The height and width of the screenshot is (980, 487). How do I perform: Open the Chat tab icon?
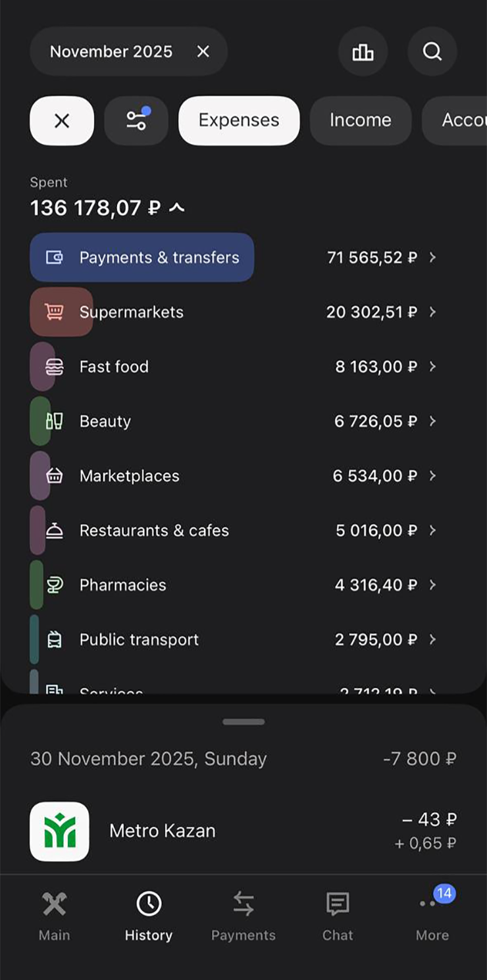tap(338, 905)
